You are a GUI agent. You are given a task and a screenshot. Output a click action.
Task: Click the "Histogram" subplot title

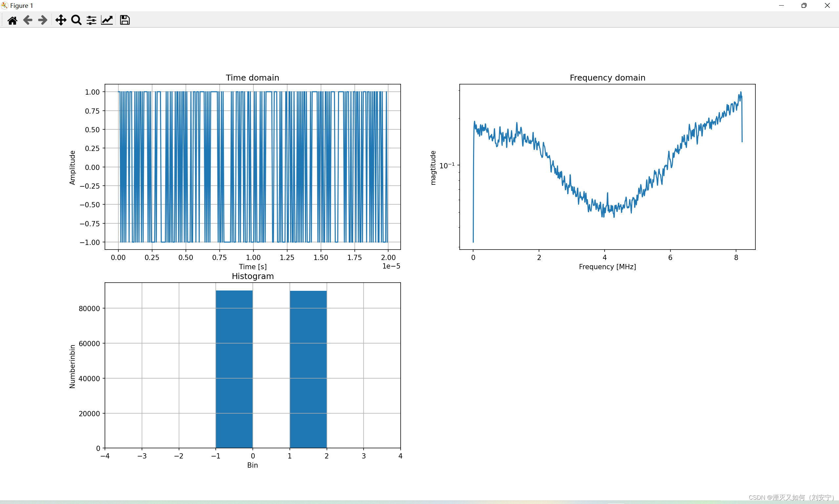[x=252, y=276]
